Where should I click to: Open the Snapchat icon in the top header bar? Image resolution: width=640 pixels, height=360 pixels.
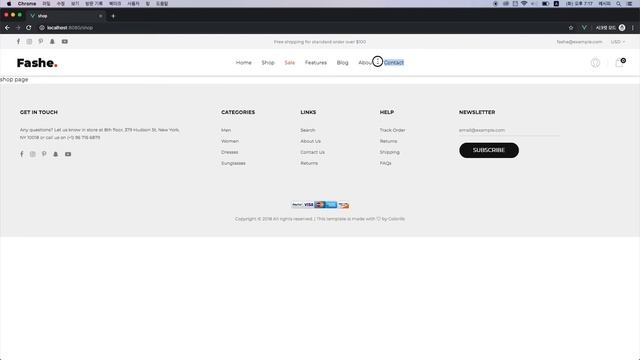pyautogui.click(x=52, y=42)
